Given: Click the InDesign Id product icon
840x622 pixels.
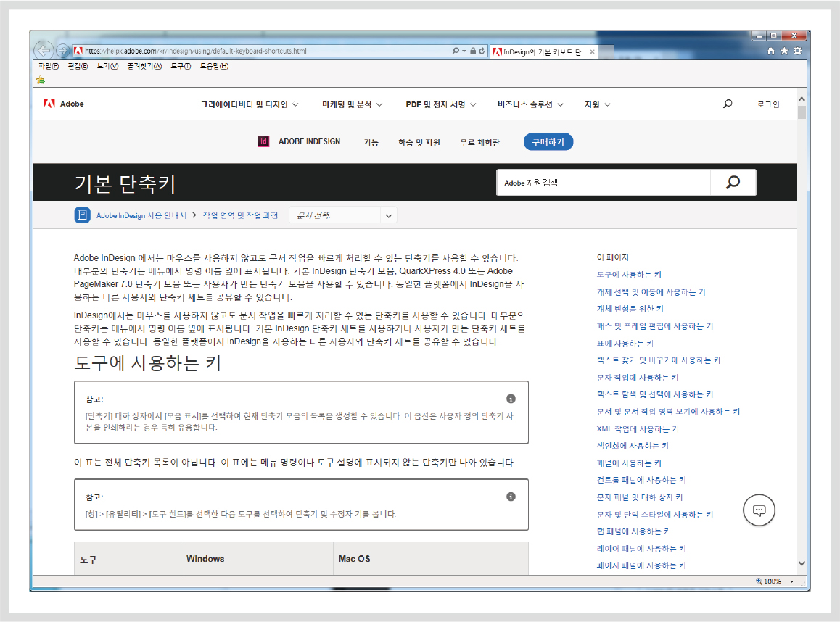Looking at the screenshot, I should (x=263, y=141).
